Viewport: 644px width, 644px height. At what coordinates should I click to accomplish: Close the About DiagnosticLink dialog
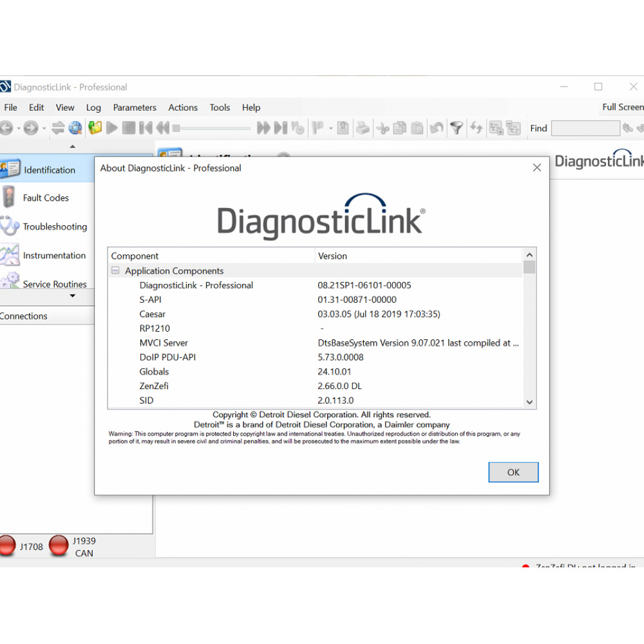pos(536,167)
